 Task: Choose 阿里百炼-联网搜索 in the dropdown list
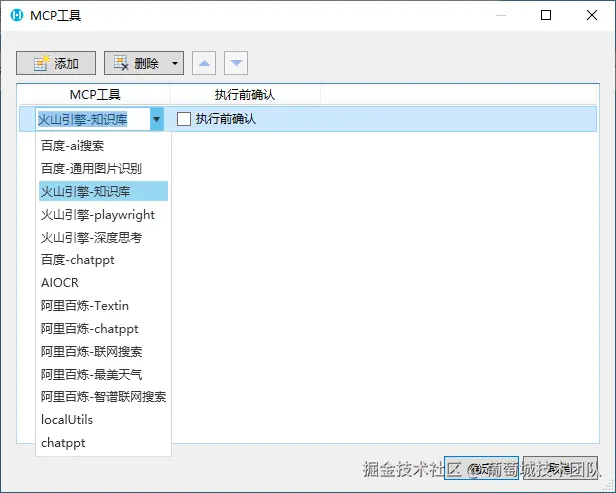pyautogui.click(x=103, y=351)
